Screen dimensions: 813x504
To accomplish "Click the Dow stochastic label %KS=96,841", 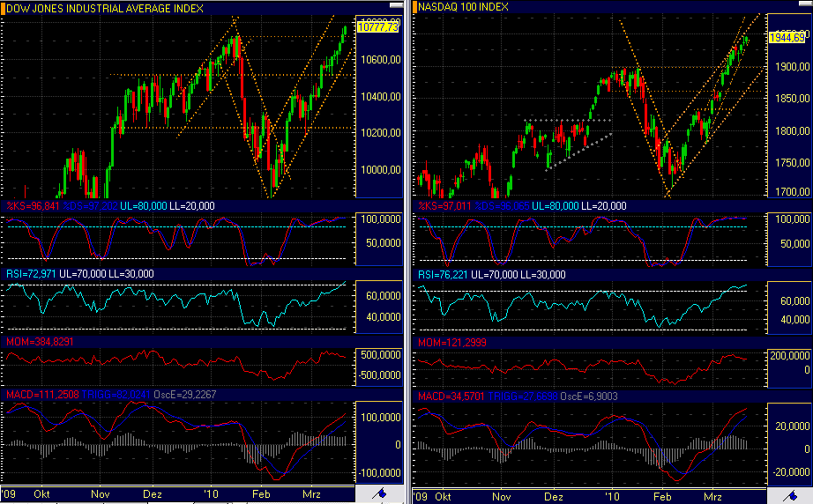I will pos(34,206).
